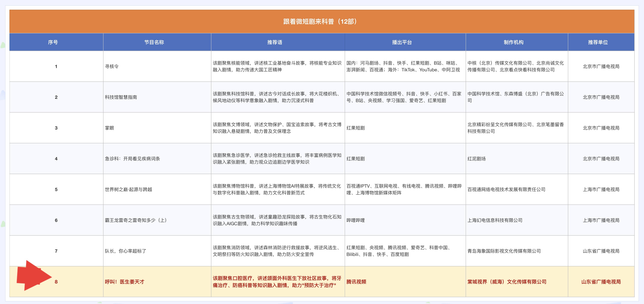Image resolution: width=644 pixels, height=304 pixels.
Task: Click the highlighted producer 棠城视界（威海）文化传媒有限公司
Action: click(507, 282)
